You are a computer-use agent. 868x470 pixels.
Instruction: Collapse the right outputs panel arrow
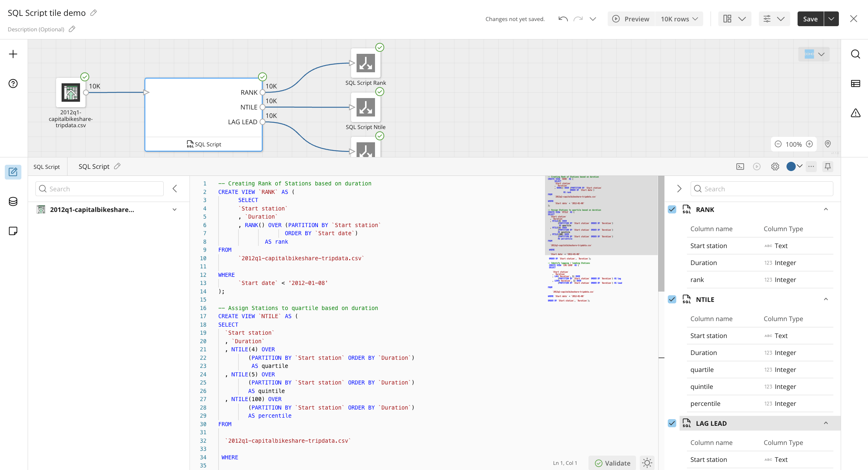679,189
